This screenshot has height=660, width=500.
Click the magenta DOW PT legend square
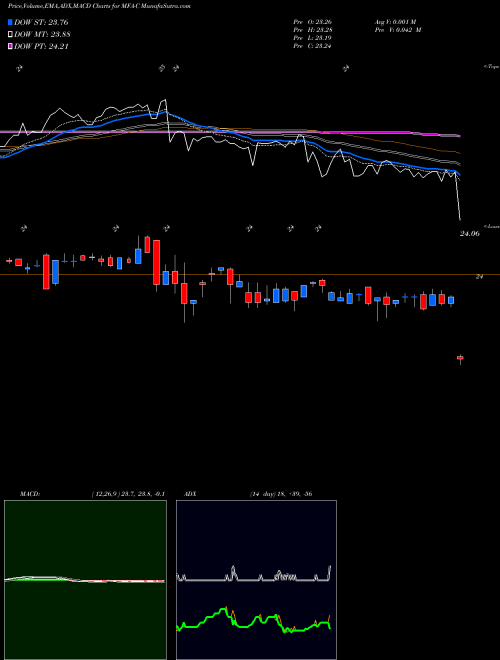pos(10,47)
